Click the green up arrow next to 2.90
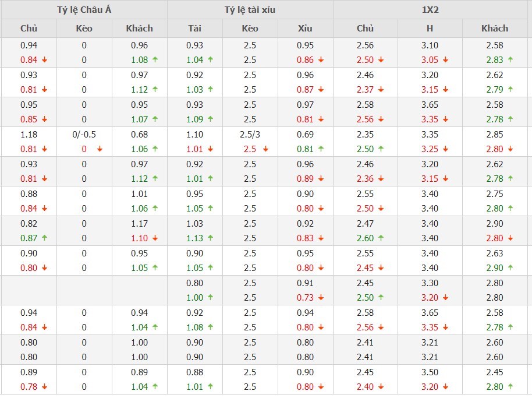This screenshot has height=398, width=532. click(510, 268)
